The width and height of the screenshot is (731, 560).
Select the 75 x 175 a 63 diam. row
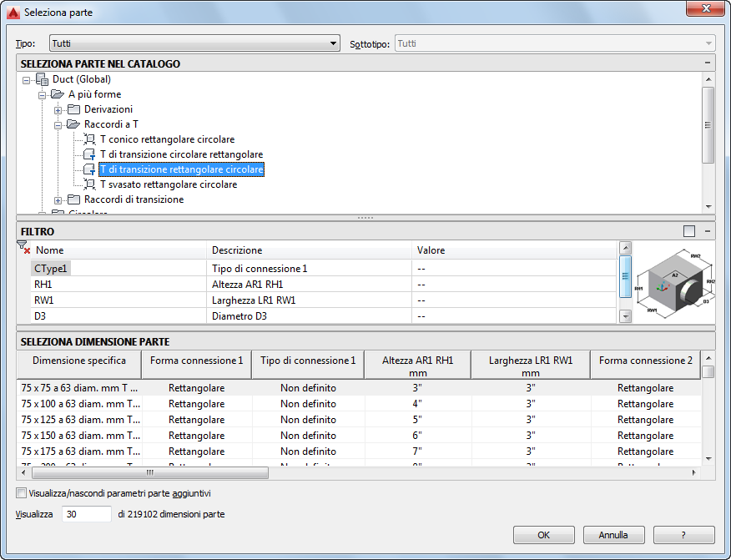click(359, 452)
